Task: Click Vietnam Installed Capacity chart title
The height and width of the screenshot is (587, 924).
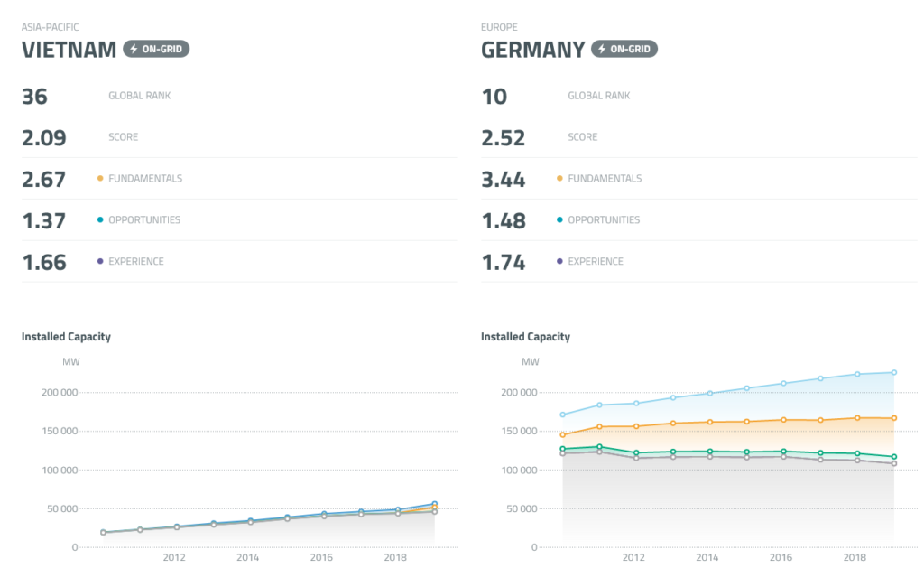Action: [66, 337]
